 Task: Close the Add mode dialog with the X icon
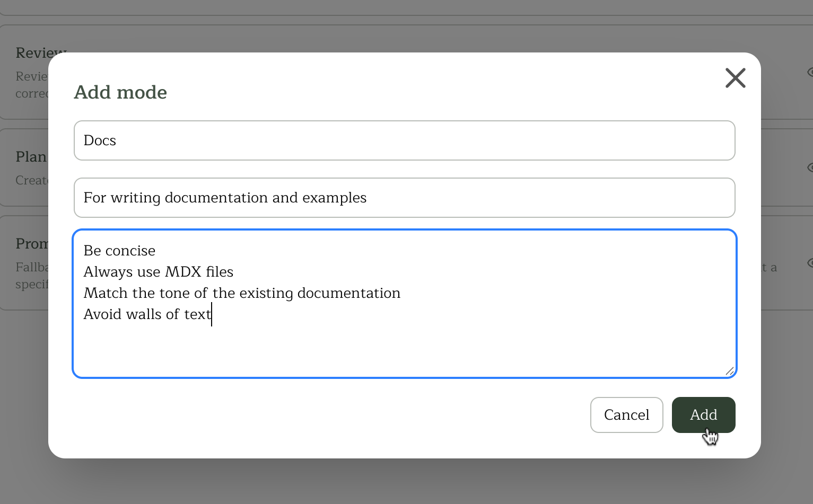735,78
